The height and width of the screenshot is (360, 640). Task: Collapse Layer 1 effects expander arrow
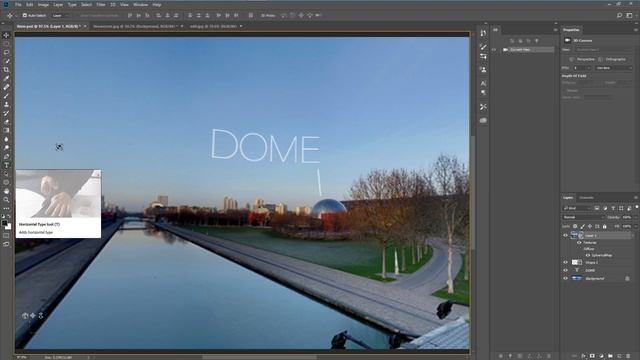[633, 236]
